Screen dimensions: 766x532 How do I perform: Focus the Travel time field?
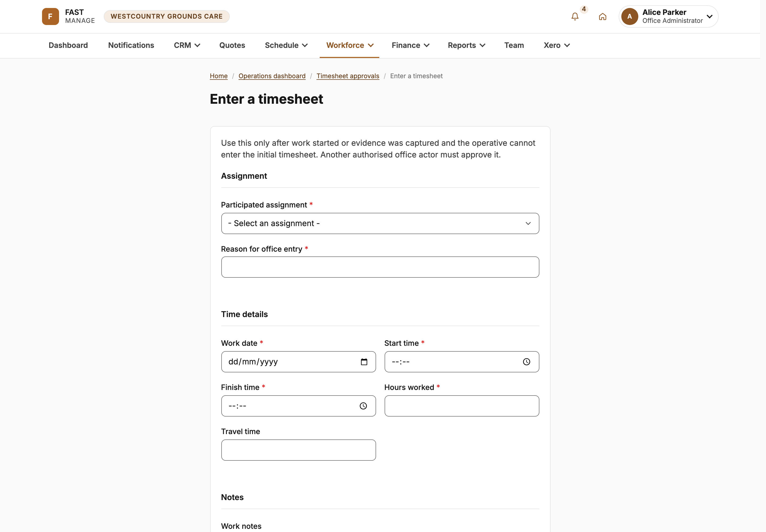pos(298,450)
